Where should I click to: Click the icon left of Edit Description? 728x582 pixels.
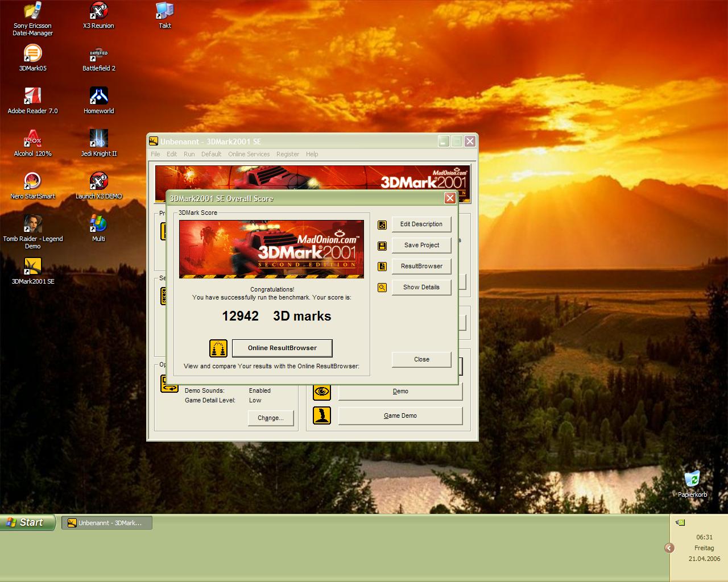pos(382,225)
